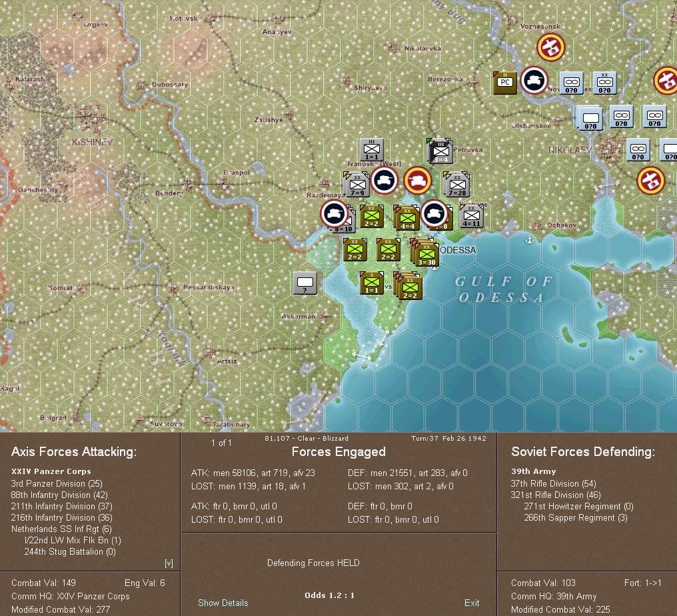Open Show Details for the combat

[223, 603]
